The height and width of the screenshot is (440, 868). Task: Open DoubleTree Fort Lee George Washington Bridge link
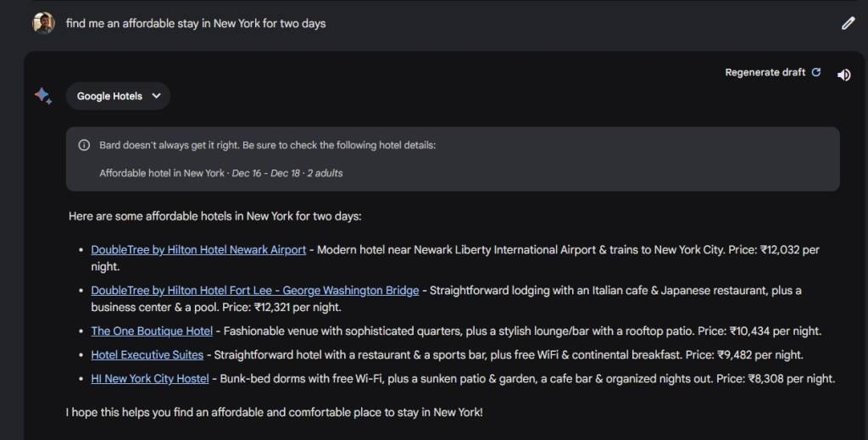tap(254, 290)
